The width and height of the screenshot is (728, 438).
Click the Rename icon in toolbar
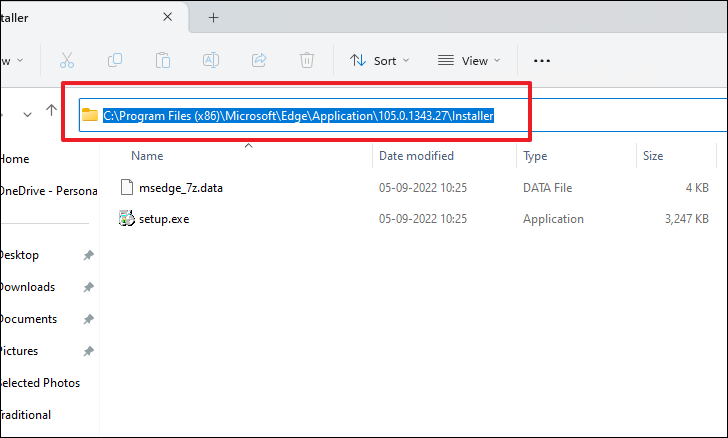(211, 60)
